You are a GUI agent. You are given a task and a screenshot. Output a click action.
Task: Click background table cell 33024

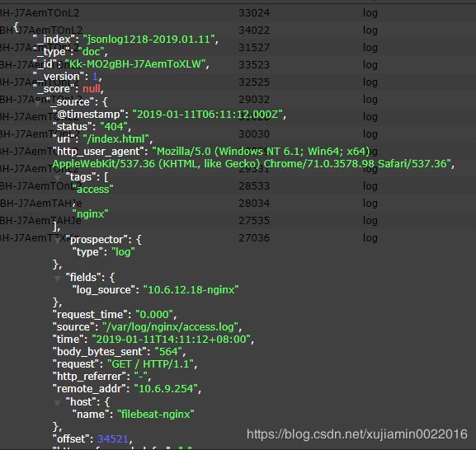pos(254,13)
